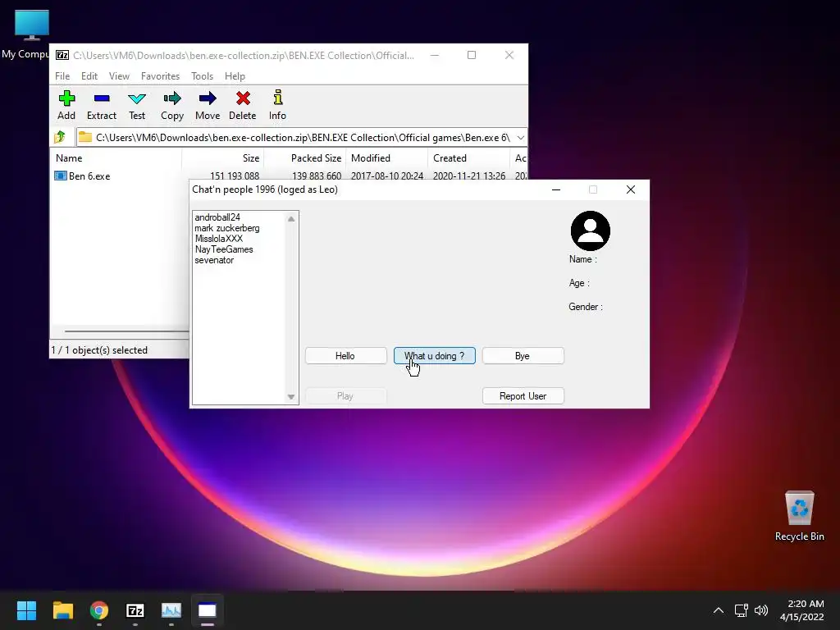Open the Recycle Bin desktop icon
The height and width of the screenshot is (630, 840).
tap(799, 508)
